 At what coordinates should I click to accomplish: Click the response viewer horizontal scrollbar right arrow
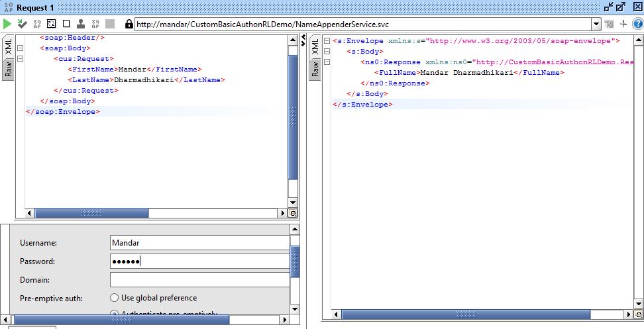[x=628, y=314]
